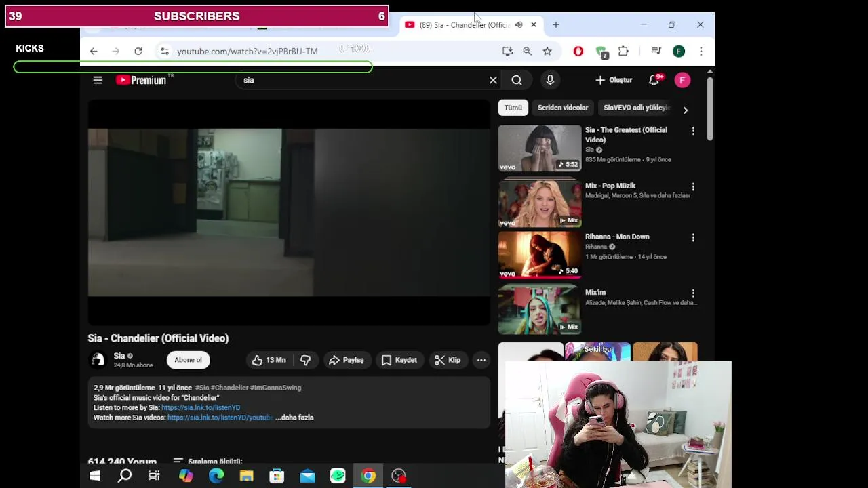The height and width of the screenshot is (488, 868).
Task: Open Rihanna - Man Down thumbnail
Action: (x=540, y=255)
